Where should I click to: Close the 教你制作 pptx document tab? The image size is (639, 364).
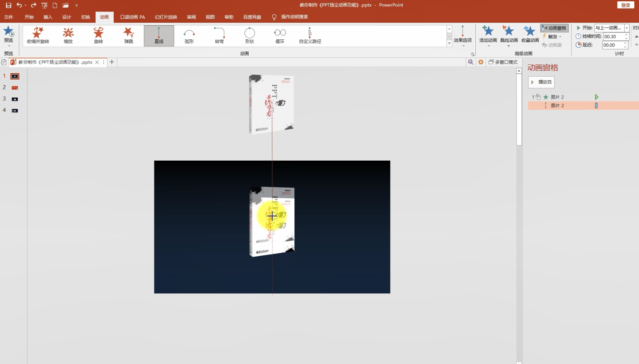[97, 62]
